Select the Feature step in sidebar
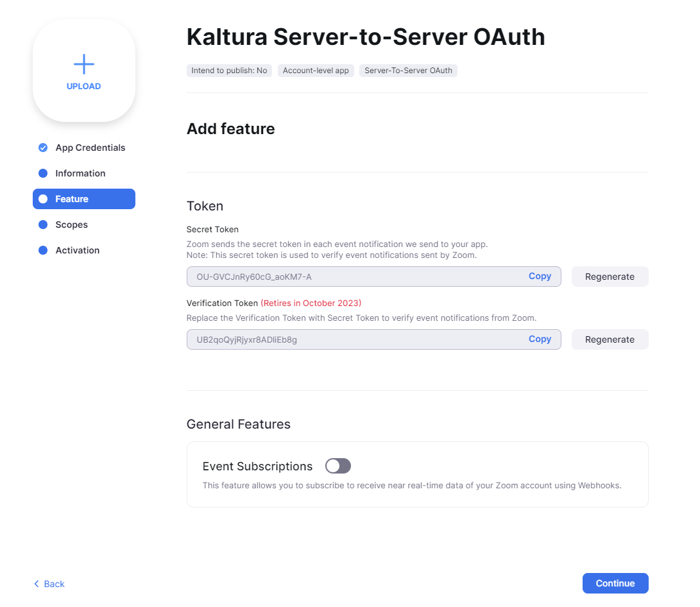Viewport: 700px width, 607px height. point(84,199)
